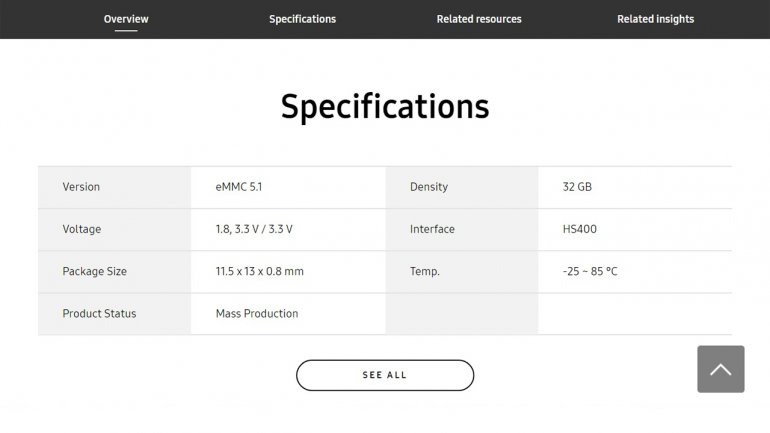
Task: Open the Overview tab
Action: coord(126,19)
